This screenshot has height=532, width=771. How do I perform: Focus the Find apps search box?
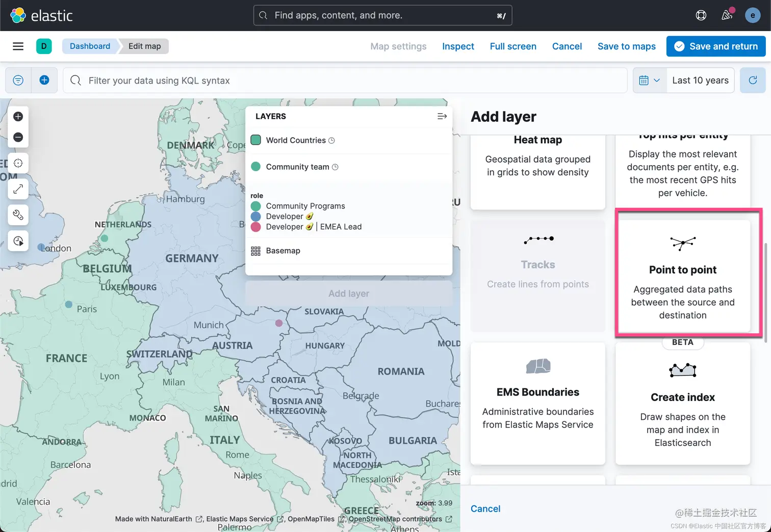tap(382, 15)
